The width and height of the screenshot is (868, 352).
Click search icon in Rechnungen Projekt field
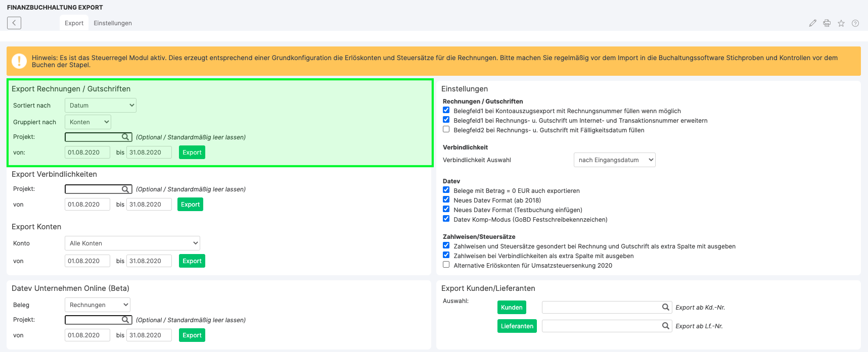(x=125, y=137)
